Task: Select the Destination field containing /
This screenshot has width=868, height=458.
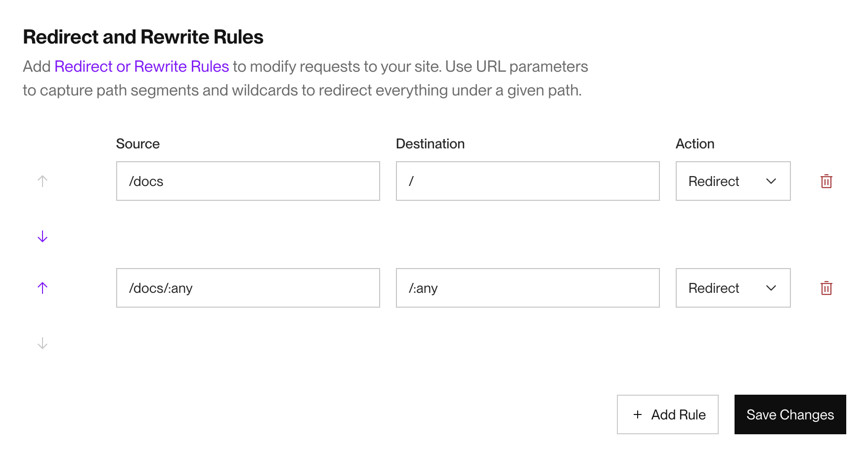Action: tap(527, 181)
